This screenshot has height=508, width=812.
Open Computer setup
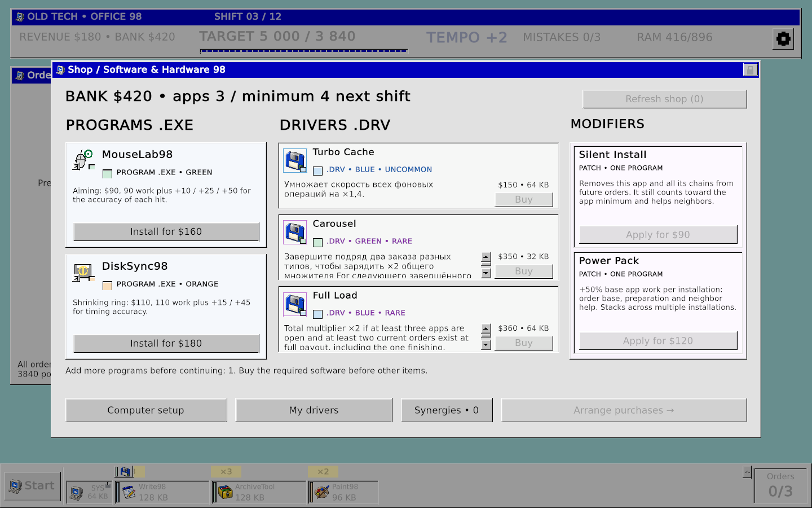[146, 410]
